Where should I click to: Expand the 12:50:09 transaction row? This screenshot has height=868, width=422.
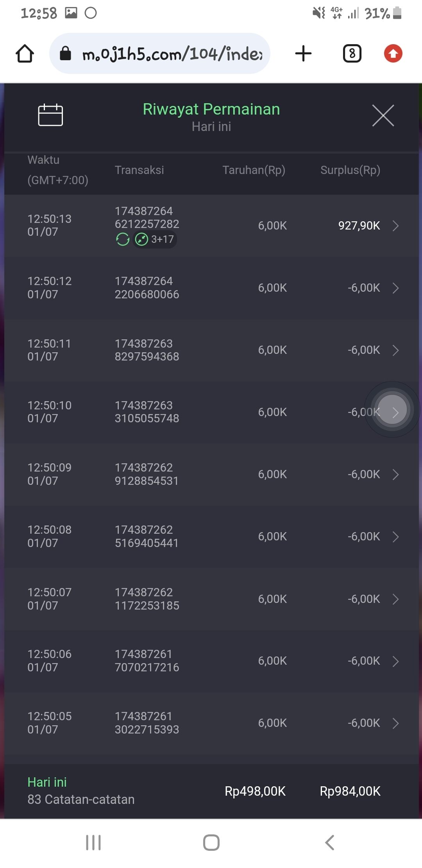(395, 475)
